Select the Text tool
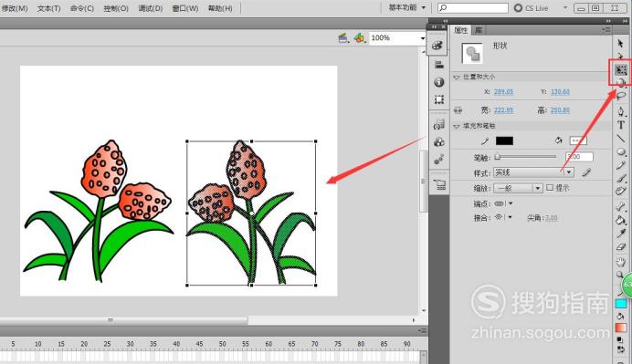The width and height of the screenshot is (632, 364). tap(621, 125)
